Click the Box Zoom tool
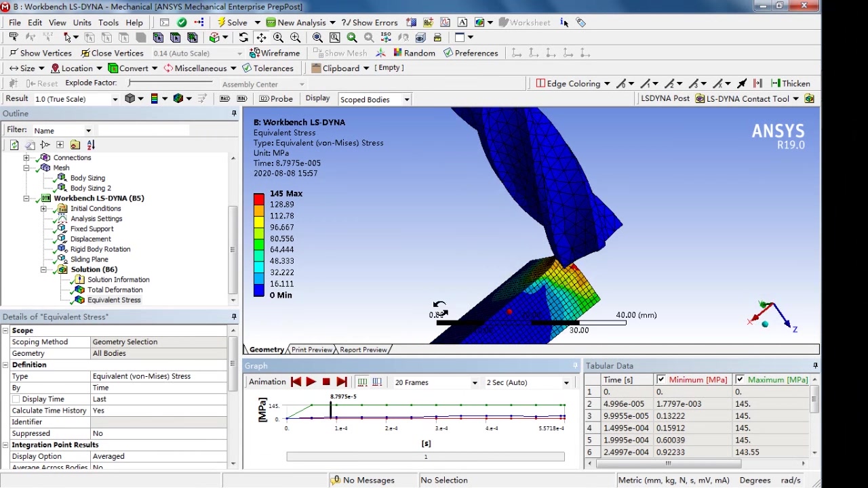The width and height of the screenshot is (868, 488). [296, 38]
